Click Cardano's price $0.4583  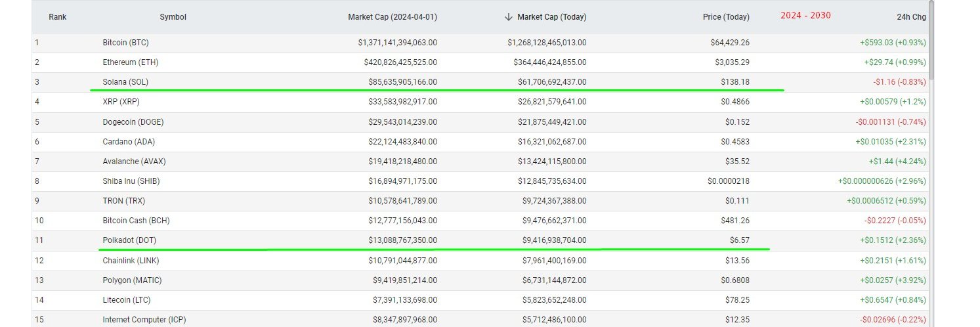tap(735, 142)
